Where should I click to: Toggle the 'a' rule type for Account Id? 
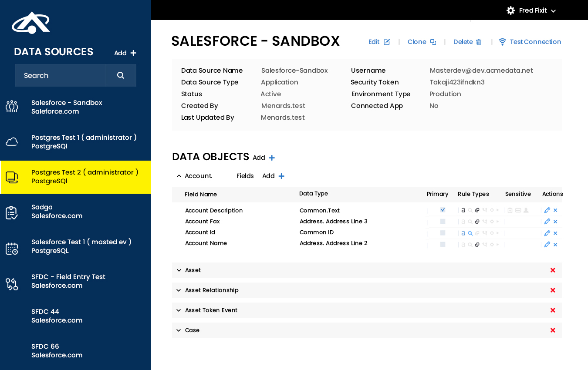click(x=463, y=233)
